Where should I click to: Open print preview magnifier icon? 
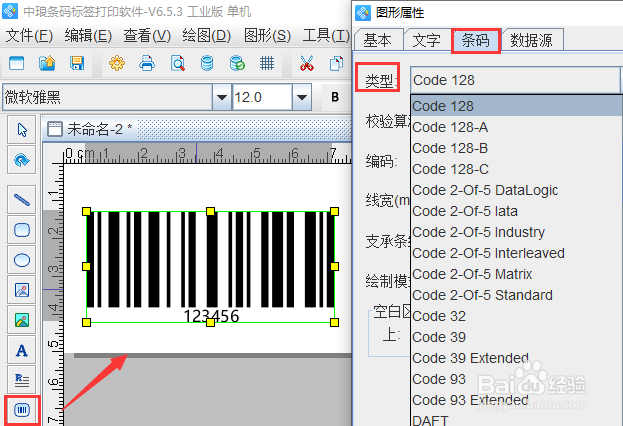[177, 63]
